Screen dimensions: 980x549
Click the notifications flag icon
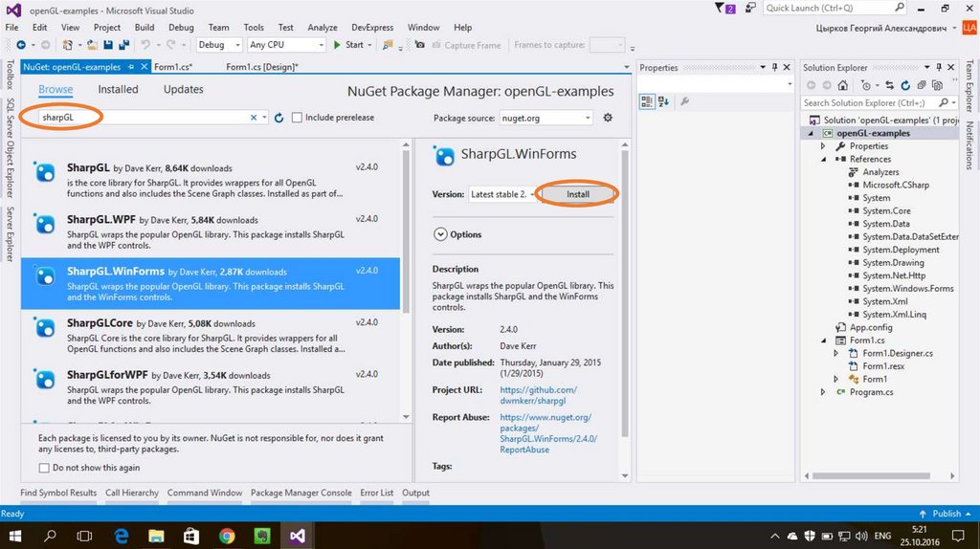721,9
